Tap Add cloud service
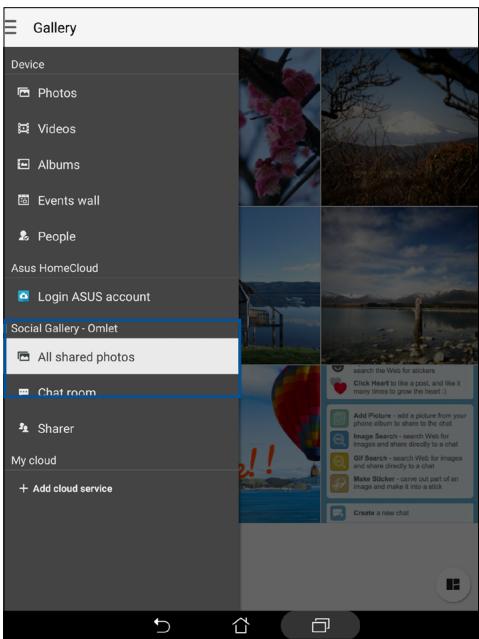Screen dimensions: 479x639 [x=121, y=488]
